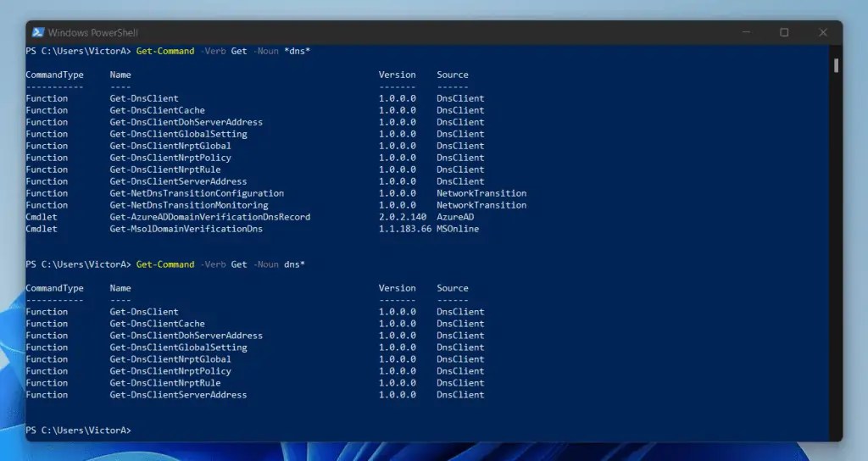This screenshot has width=868, height=461.
Task: Click -Noun parameter before dns*
Action: 265,264
